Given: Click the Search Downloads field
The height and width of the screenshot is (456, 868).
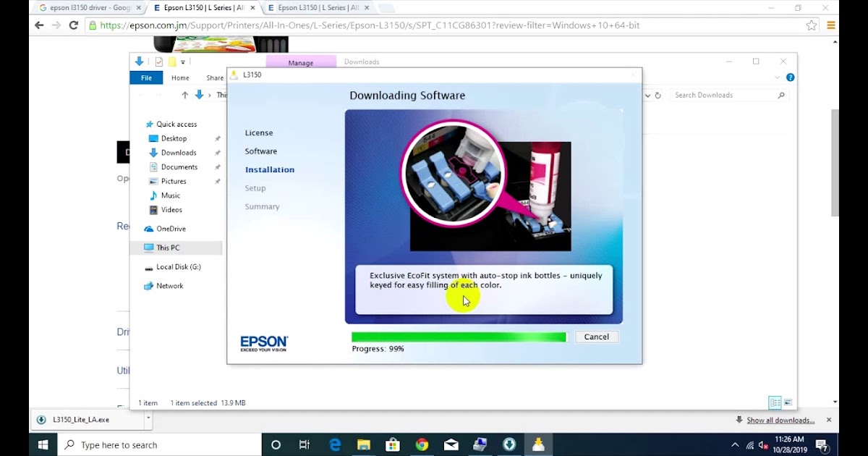Looking at the screenshot, I should click(729, 96).
